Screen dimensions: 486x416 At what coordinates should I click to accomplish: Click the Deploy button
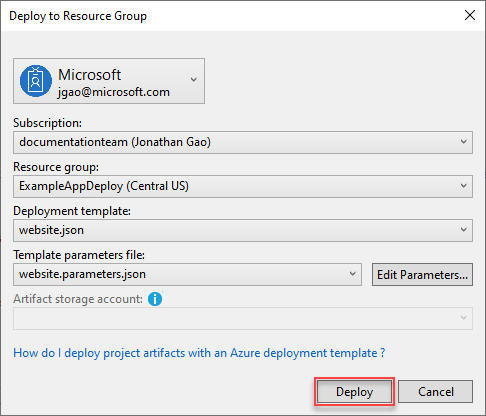point(354,392)
